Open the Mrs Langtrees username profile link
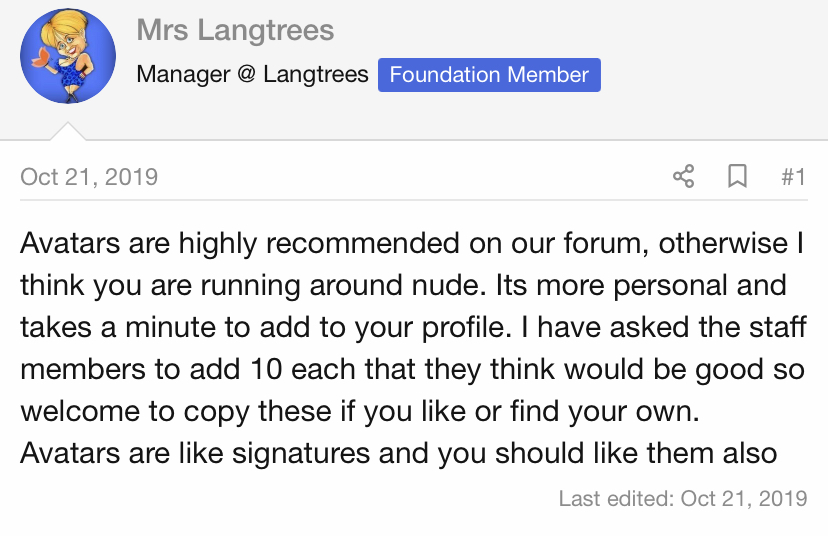828x536 pixels. pos(235,30)
